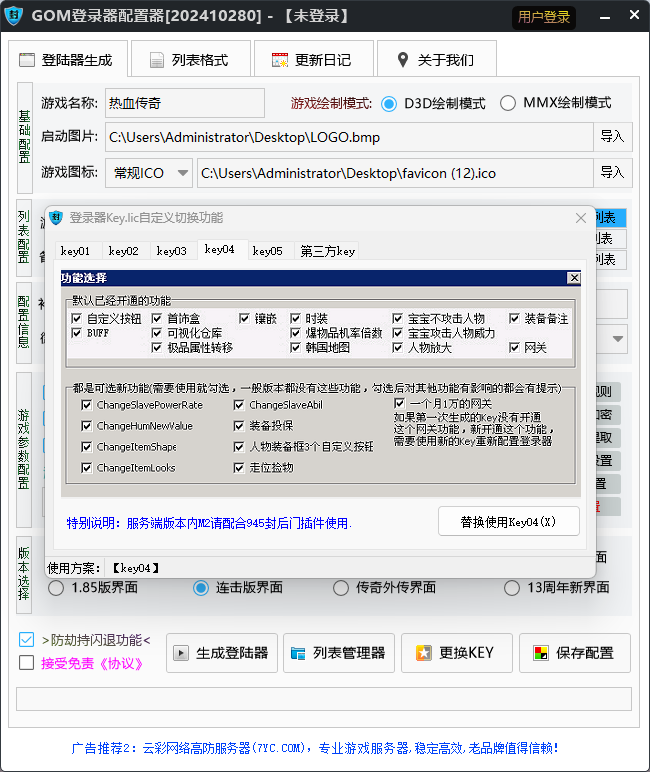This screenshot has height=772, width=650.
Task: Click the 生成登陆器 play icon
Action: pyautogui.click(x=181, y=653)
